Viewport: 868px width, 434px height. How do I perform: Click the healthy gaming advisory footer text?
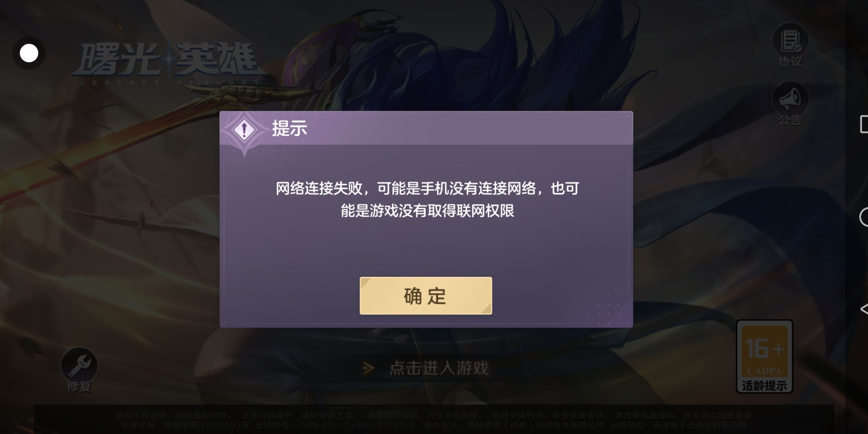click(434, 415)
